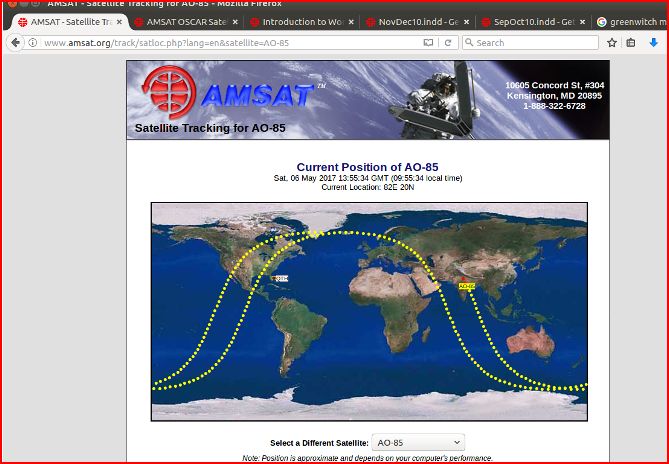Show bookmarks list icon
Image resolution: width=669 pixels, height=464 pixels.
point(631,43)
